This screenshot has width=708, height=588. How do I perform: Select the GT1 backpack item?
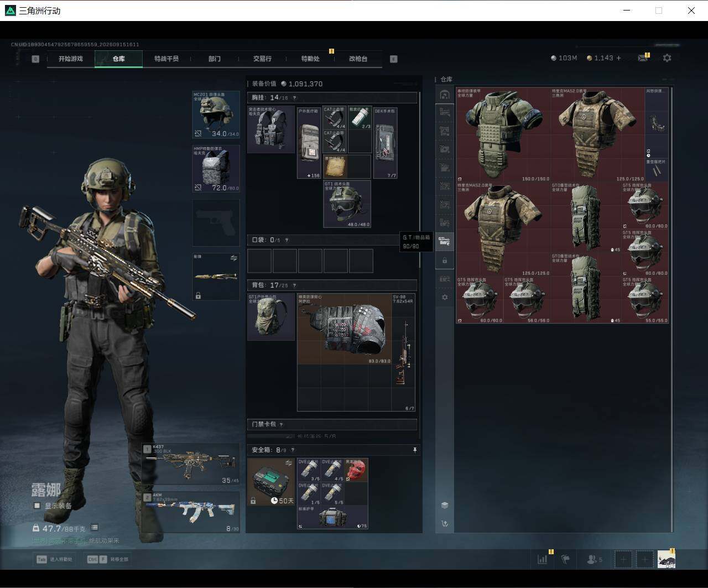pos(271,316)
